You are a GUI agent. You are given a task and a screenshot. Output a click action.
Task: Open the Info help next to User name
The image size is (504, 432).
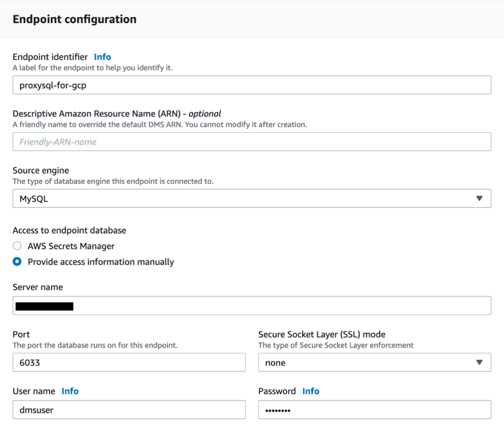[x=70, y=391]
